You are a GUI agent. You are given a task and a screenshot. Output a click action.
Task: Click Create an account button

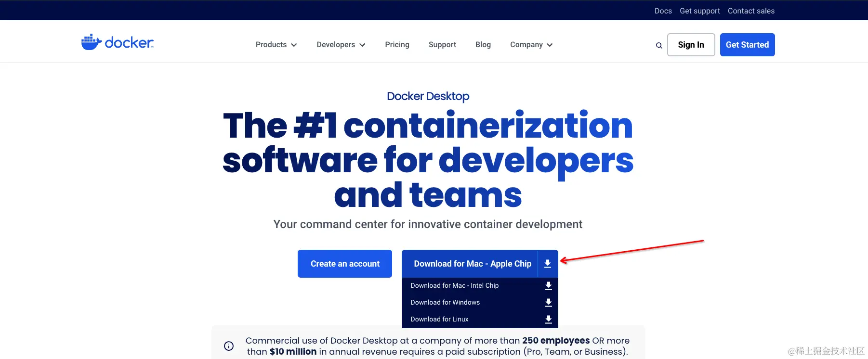point(345,264)
